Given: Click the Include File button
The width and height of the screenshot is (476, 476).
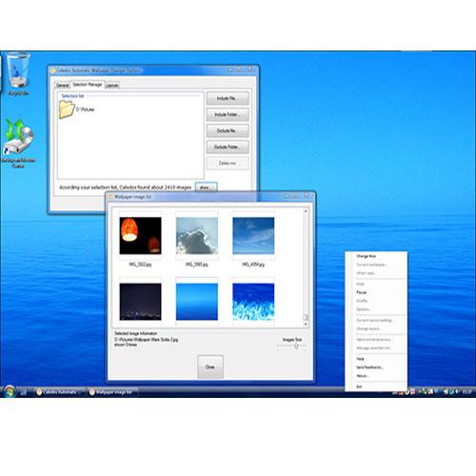Looking at the screenshot, I should click(x=228, y=98).
